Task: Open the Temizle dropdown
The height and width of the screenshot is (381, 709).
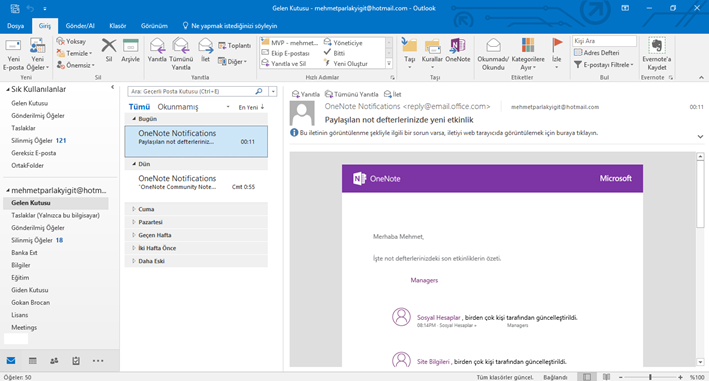Action: (75, 53)
